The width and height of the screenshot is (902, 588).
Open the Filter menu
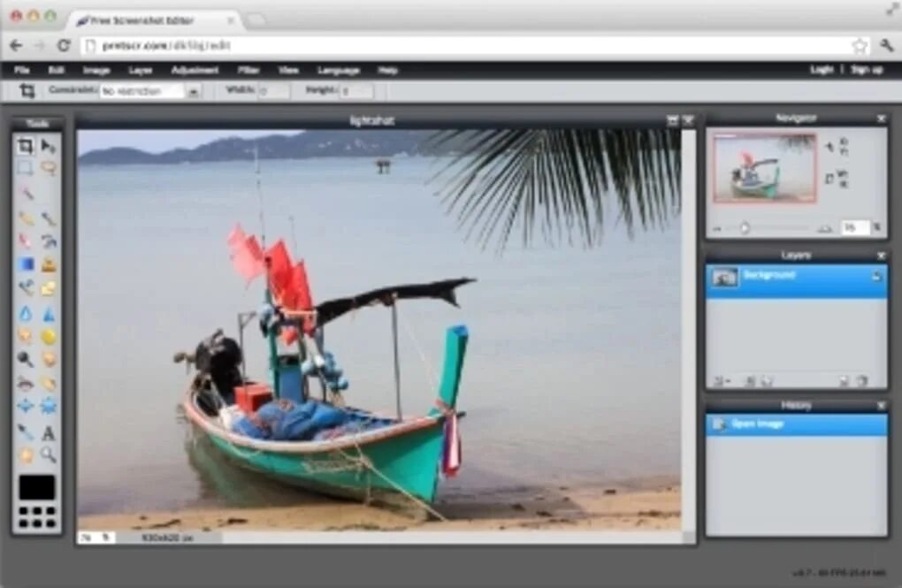click(248, 70)
